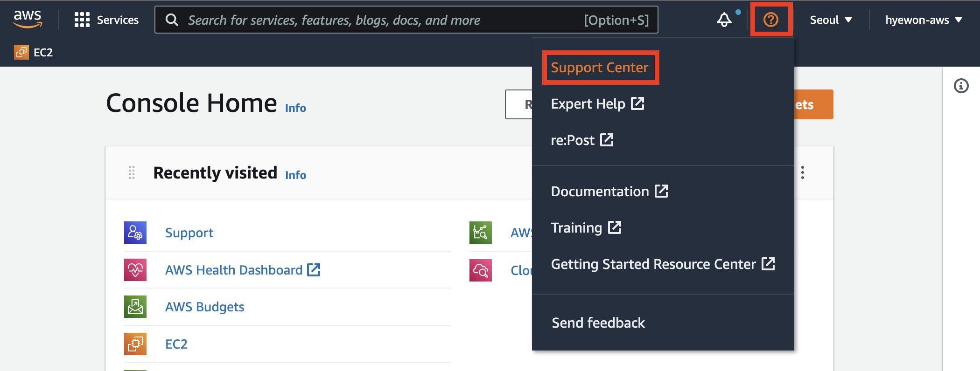The height and width of the screenshot is (371, 980).
Task: Focus the services search field
Action: tap(406, 20)
